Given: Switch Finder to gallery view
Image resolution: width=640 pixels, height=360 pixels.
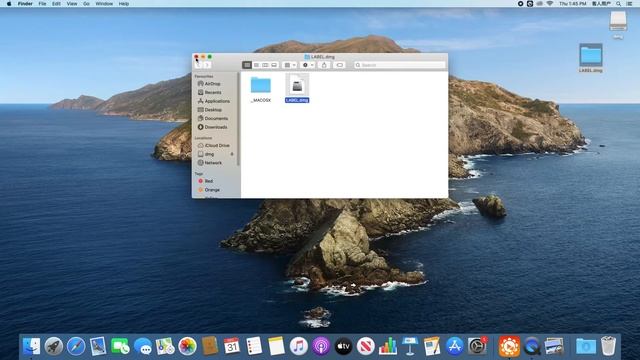Looking at the screenshot, I should coord(274,65).
